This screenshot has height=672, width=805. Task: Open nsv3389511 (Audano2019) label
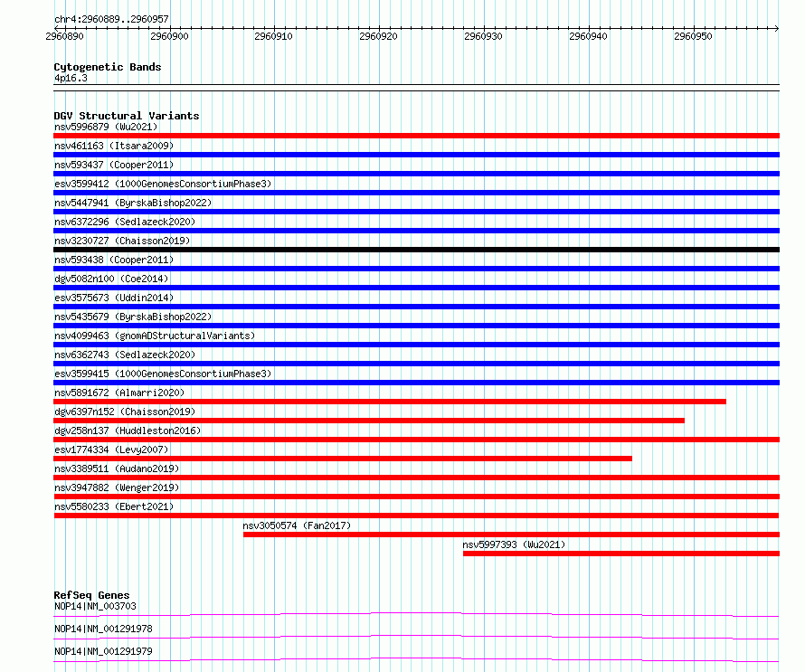click(117, 469)
